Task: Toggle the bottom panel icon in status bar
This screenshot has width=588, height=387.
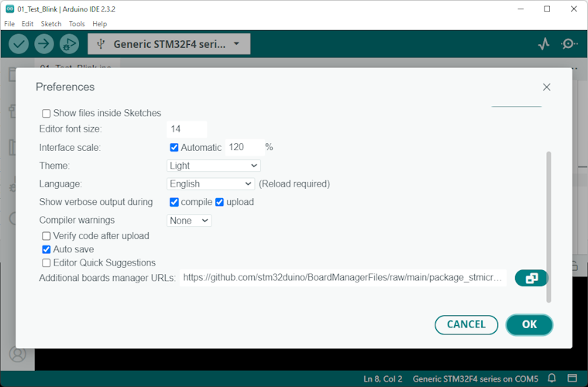Action: point(572,378)
